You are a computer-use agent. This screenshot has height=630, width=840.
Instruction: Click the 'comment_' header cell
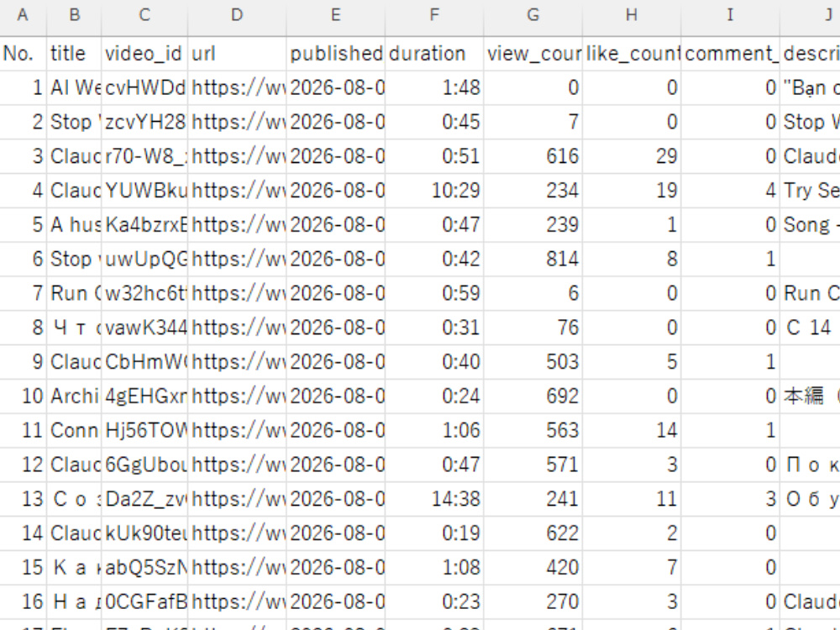(730, 54)
